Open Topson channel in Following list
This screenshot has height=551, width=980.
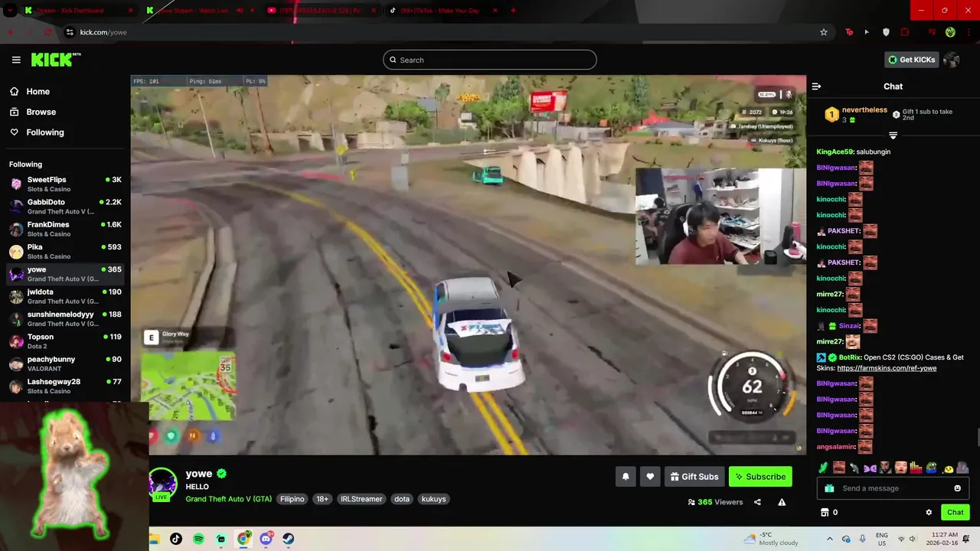[65, 341]
